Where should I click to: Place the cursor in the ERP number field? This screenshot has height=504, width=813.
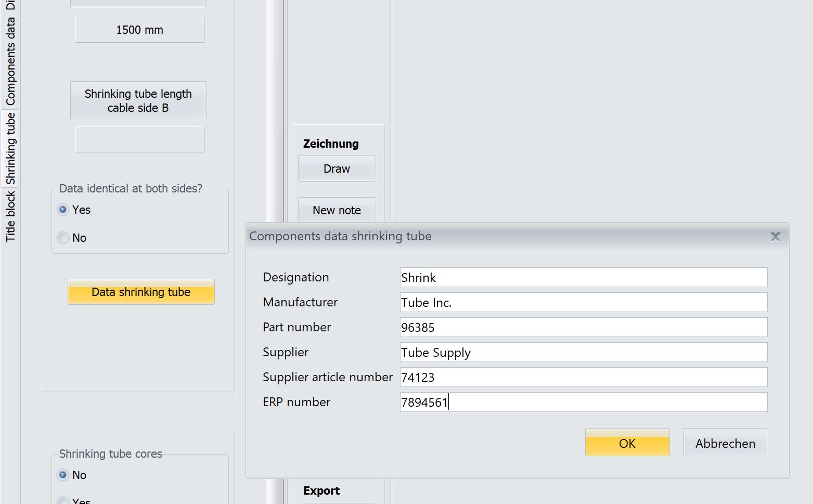[x=583, y=402]
